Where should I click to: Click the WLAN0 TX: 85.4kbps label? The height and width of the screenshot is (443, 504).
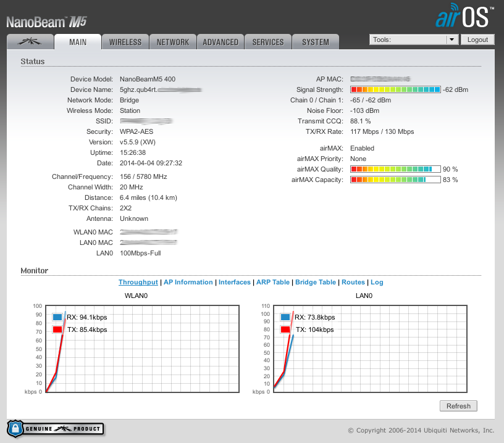tap(87, 329)
